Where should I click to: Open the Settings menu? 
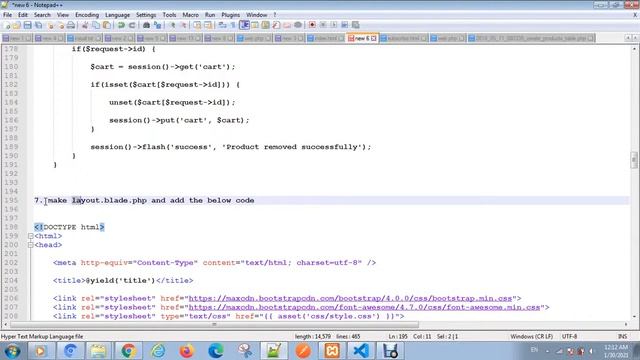click(x=146, y=15)
